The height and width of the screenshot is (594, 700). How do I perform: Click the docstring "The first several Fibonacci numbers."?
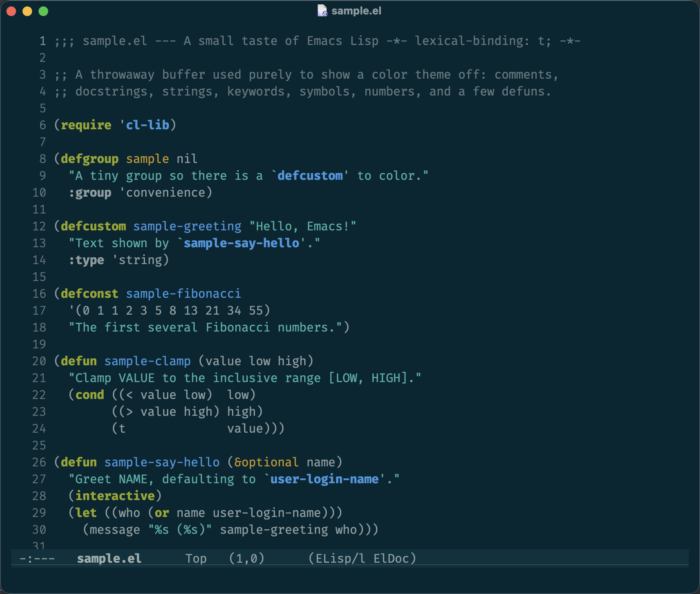tap(205, 327)
